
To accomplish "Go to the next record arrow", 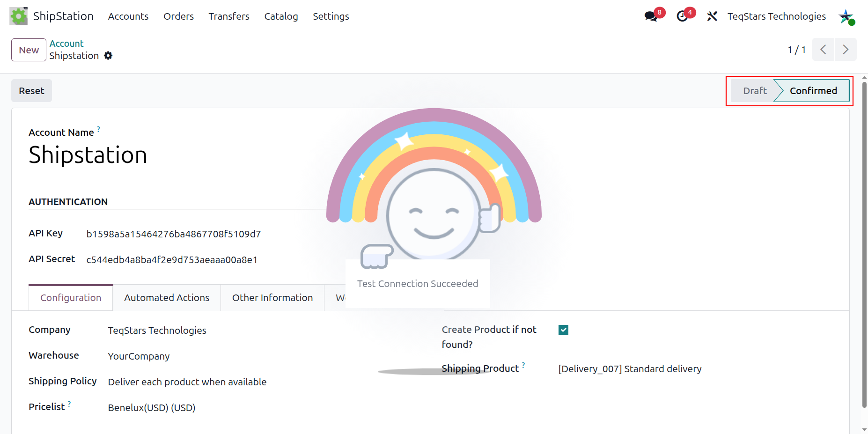I will point(846,50).
